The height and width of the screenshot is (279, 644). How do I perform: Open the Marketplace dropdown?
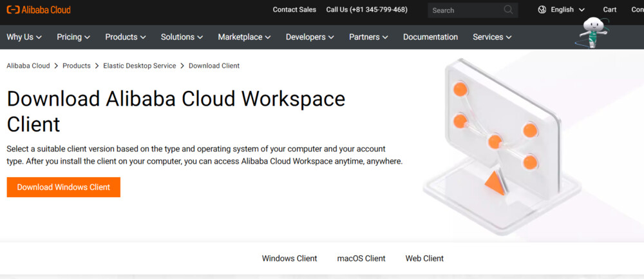click(244, 37)
